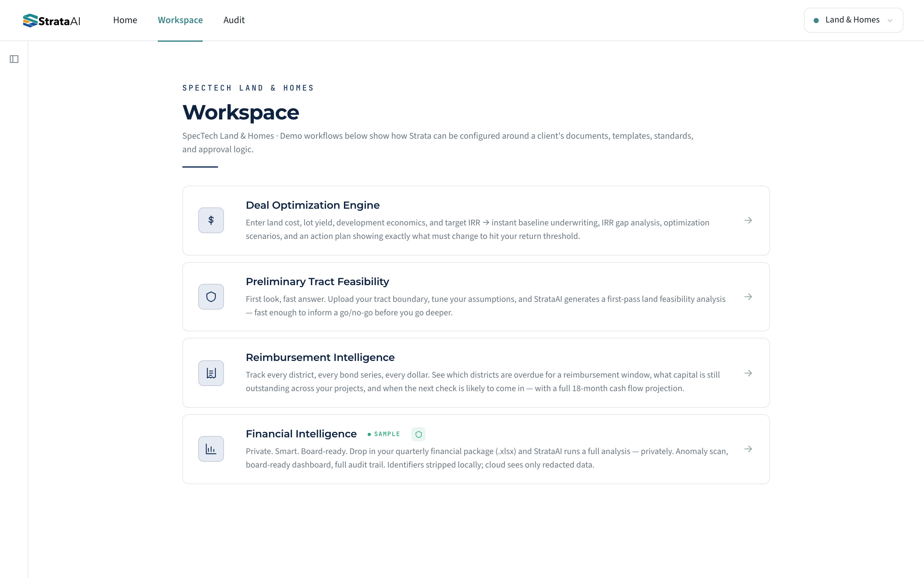Open Reimbursement Intelligence workflow
The width and height of the screenshot is (924, 578).
[476, 373]
